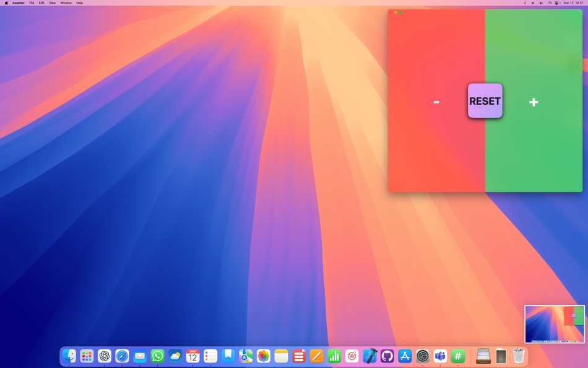
Task: Open Photos from the Dock
Action: pos(263,356)
